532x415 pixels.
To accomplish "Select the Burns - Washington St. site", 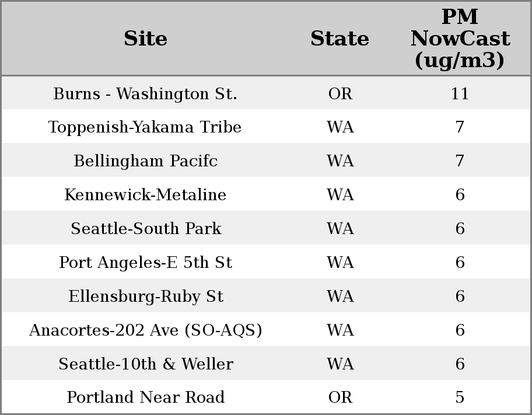I will point(145,93).
